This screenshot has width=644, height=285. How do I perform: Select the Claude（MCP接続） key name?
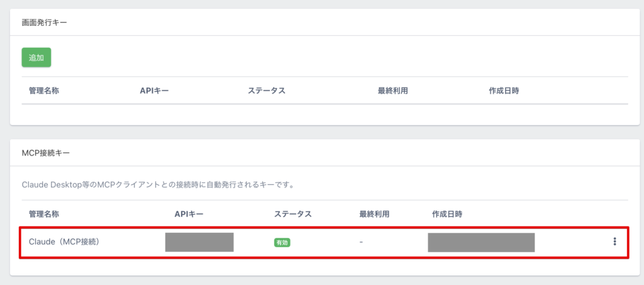(64, 242)
